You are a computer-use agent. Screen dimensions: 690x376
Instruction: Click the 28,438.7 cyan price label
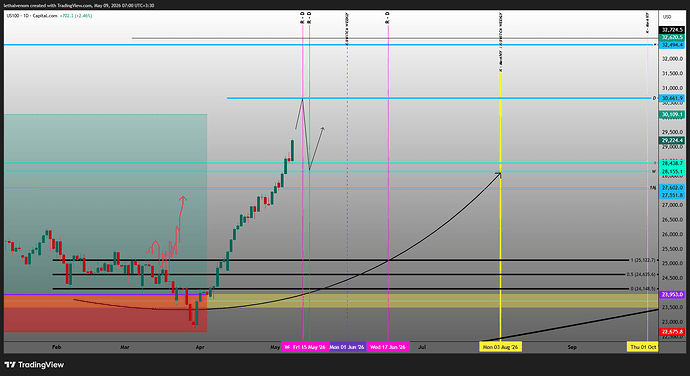672,163
